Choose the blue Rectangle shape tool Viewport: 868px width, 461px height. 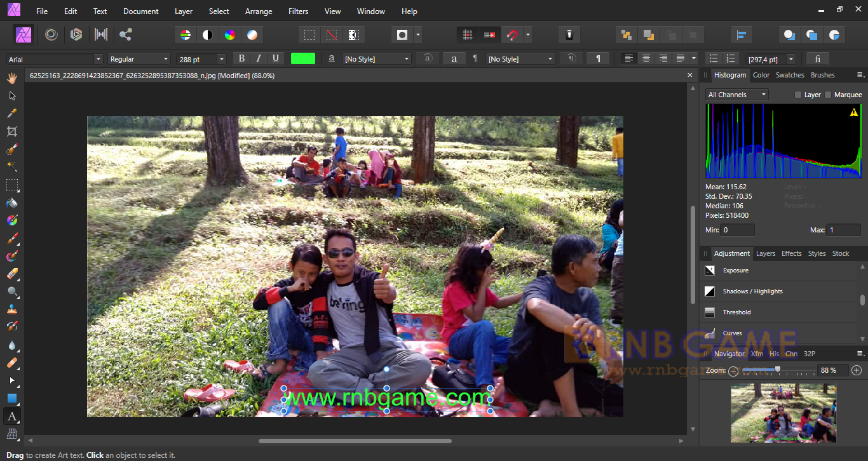[x=12, y=399]
